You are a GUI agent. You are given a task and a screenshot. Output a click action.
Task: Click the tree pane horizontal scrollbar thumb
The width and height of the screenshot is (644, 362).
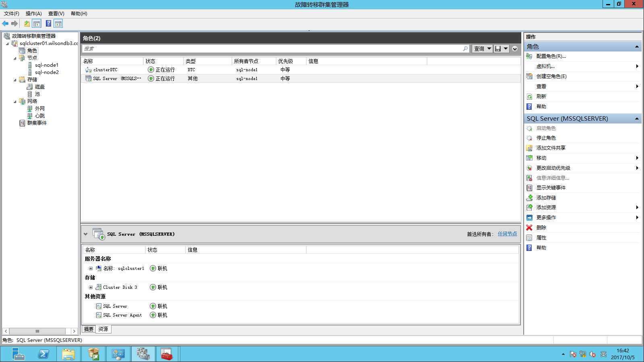[37, 331]
